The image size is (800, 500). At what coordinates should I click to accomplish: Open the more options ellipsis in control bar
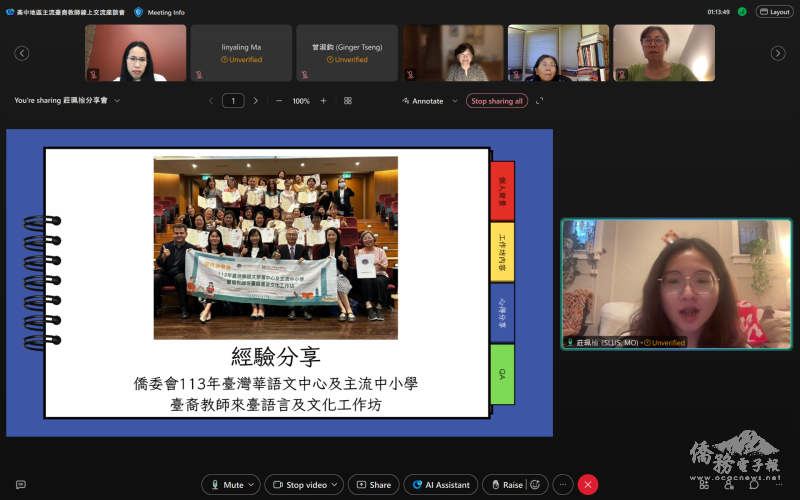[x=563, y=485]
